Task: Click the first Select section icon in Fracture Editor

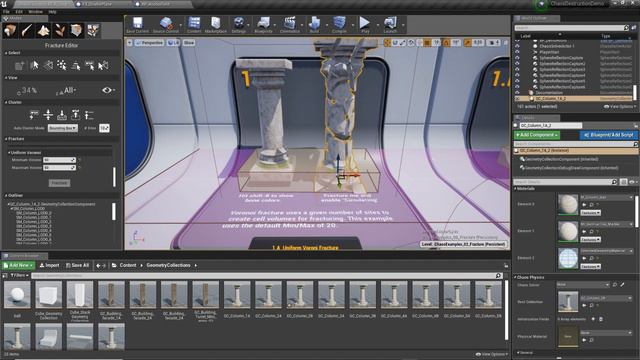Action: pos(20,65)
